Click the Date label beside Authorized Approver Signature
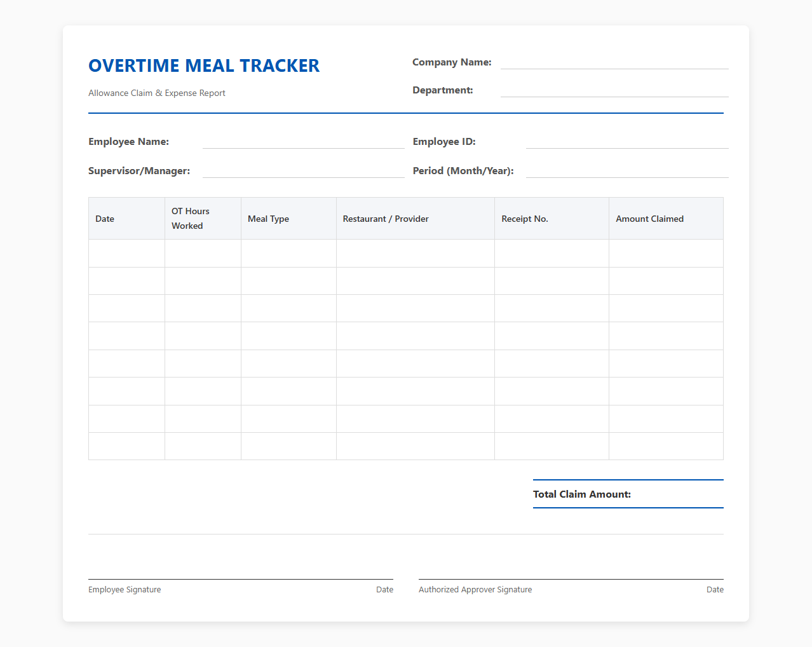The height and width of the screenshot is (647, 812). pyautogui.click(x=715, y=590)
